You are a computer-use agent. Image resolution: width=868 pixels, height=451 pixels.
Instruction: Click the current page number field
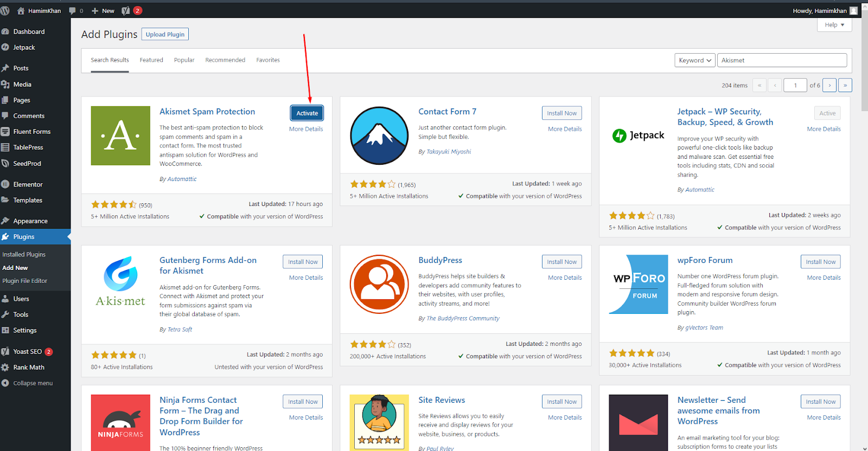tap(795, 85)
